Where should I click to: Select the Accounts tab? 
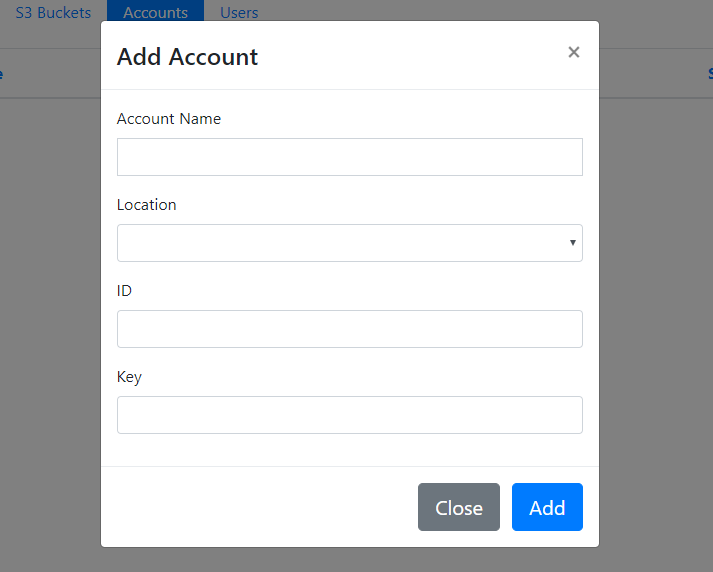coord(156,11)
